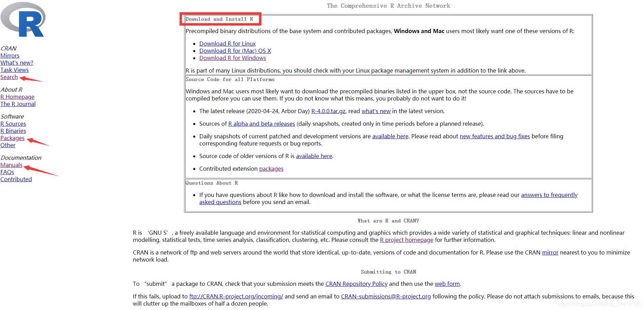Download R for Windows
This screenshot has height=310, width=644.
tap(232, 58)
